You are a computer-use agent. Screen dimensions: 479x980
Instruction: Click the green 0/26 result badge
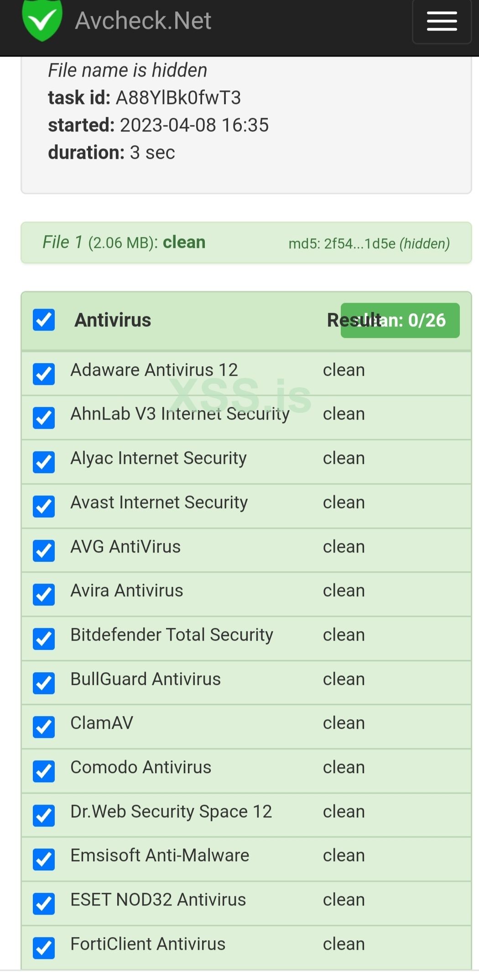tap(400, 321)
